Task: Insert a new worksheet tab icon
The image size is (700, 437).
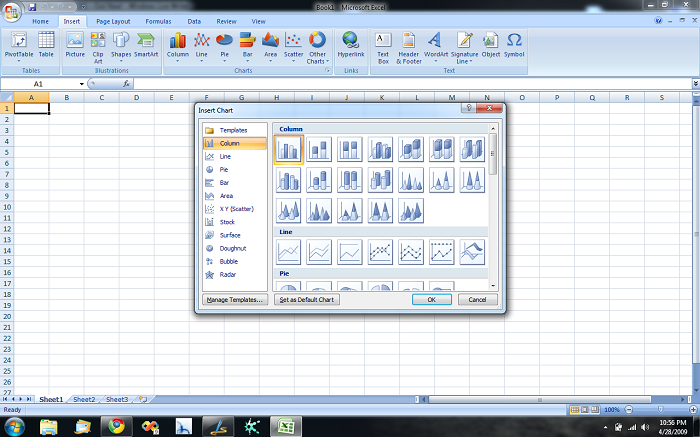Action: click(143, 399)
